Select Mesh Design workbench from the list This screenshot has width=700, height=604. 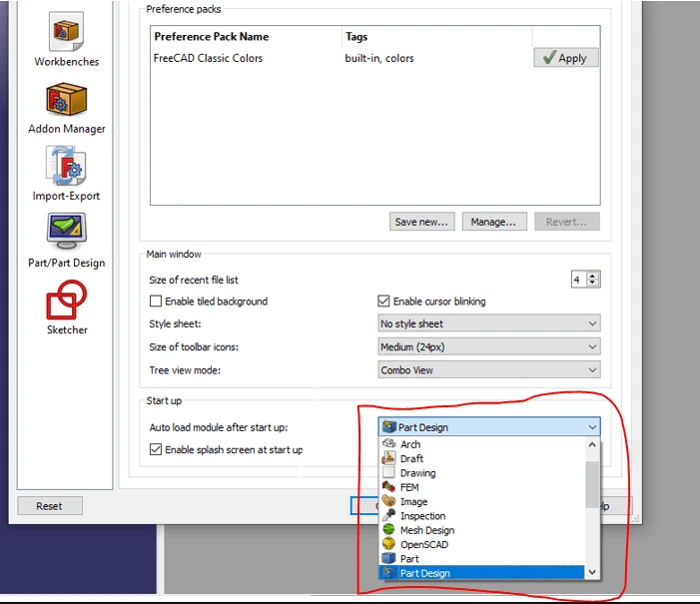tap(482, 530)
